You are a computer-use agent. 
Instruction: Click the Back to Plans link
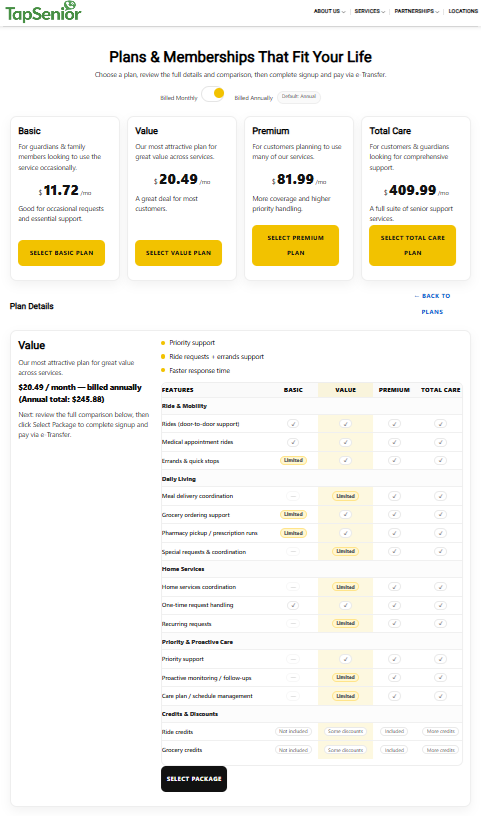(432, 303)
